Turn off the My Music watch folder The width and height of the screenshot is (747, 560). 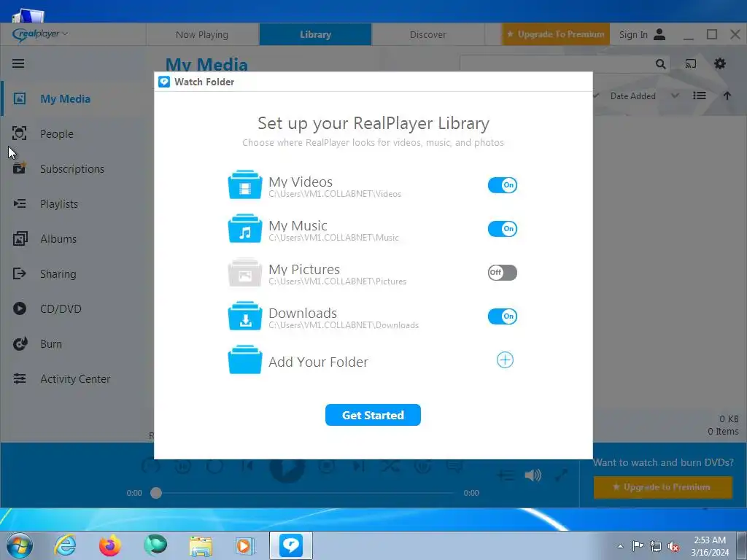(x=502, y=229)
